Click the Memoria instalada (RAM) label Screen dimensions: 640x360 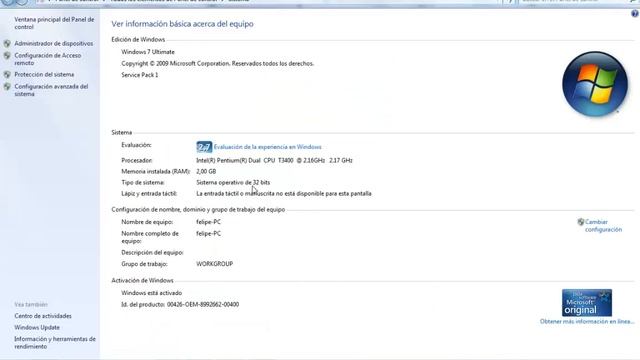[x=156, y=171]
